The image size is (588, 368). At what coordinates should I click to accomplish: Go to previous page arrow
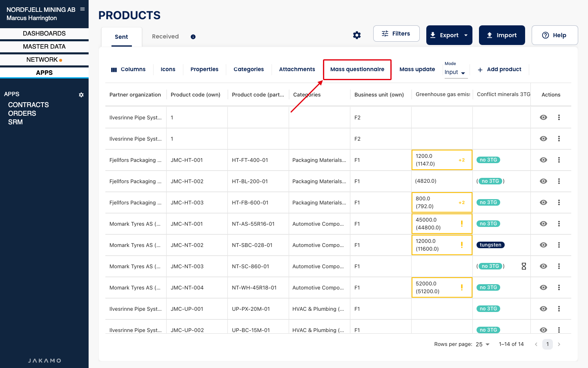(536, 344)
